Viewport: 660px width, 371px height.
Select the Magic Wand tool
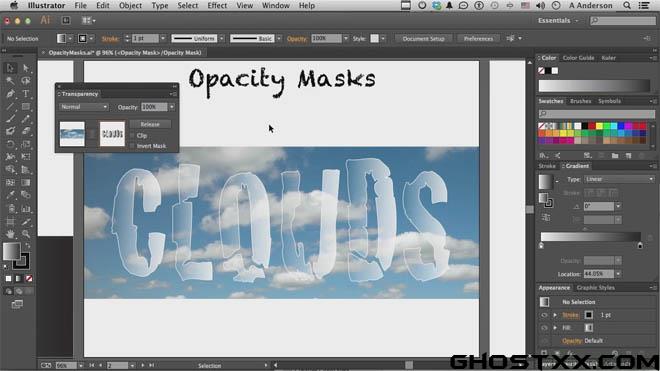[11, 80]
